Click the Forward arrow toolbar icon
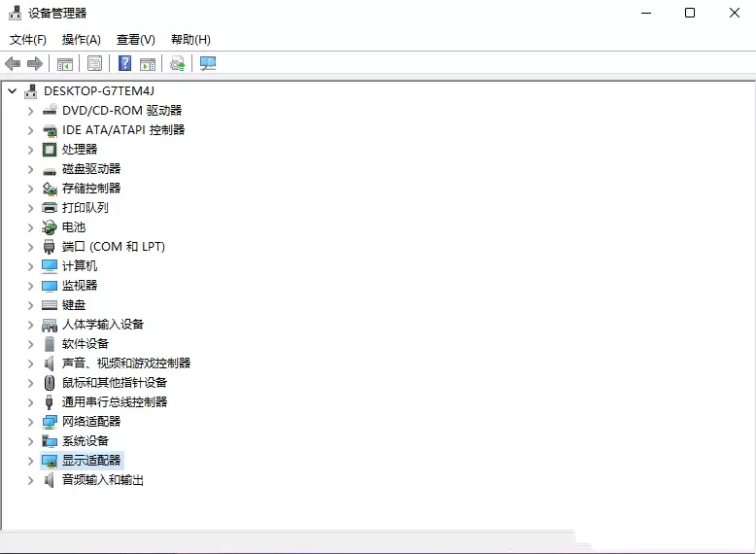Viewport: 756px width, 554px height. tap(35, 63)
